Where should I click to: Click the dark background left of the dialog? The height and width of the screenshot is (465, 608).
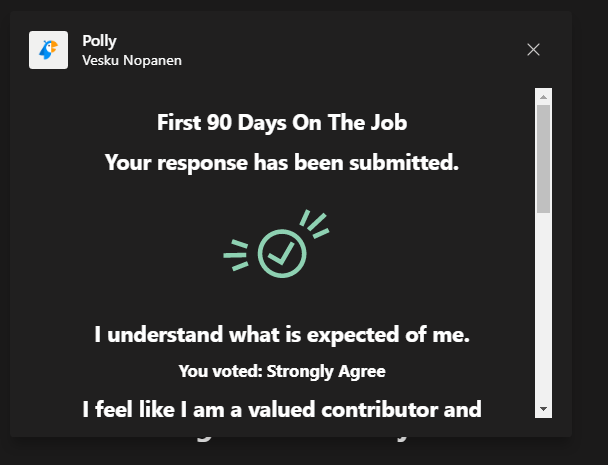[4, 250]
